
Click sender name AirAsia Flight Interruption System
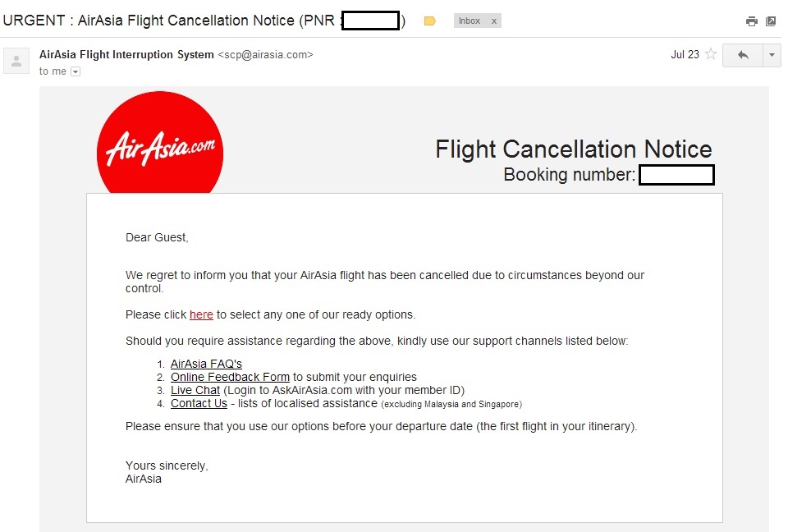126,54
